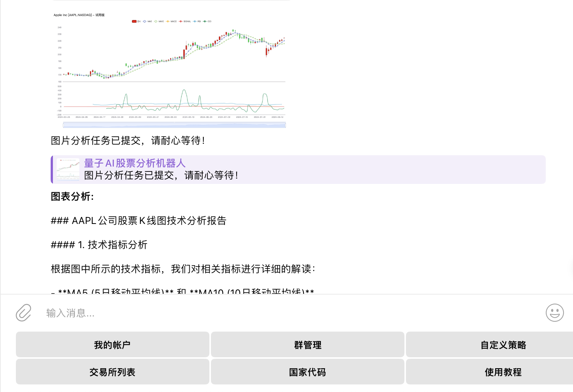Image resolution: width=573 pixels, height=392 pixels.
Task: Click the red K-line legend marker
Action: (x=134, y=22)
